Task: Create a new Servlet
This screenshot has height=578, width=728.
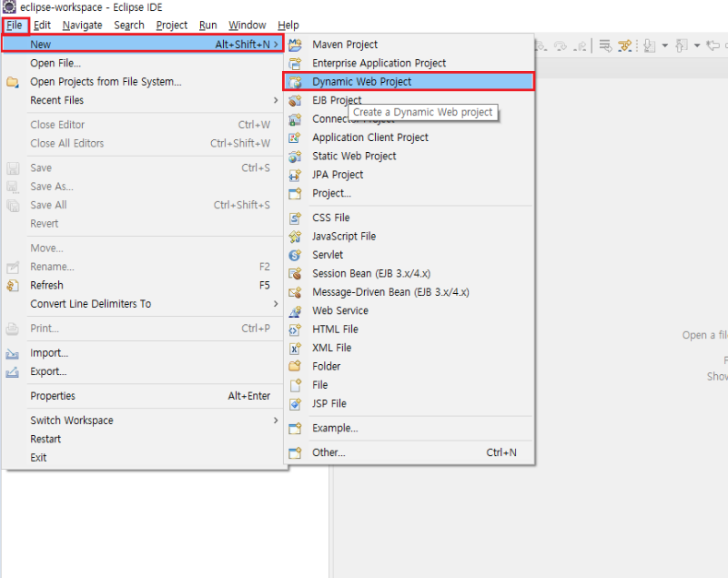Action: (x=409, y=255)
